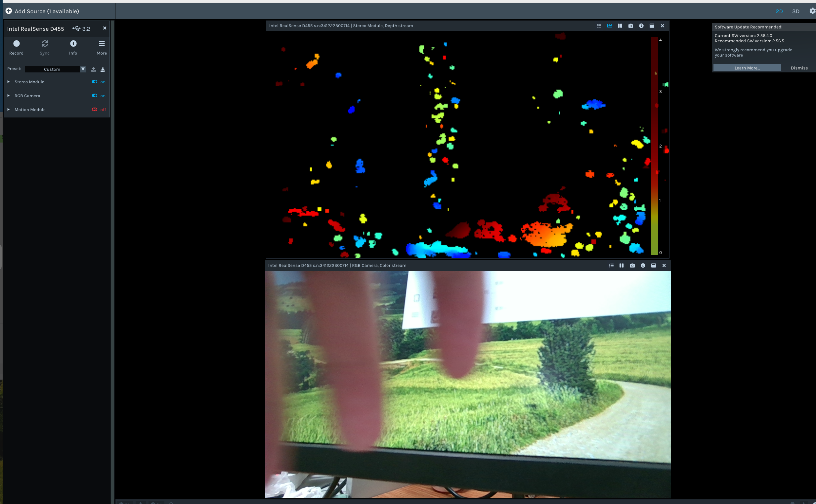The width and height of the screenshot is (816, 504).
Task: Disable the RGB Camera stream
Action: [95, 96]
